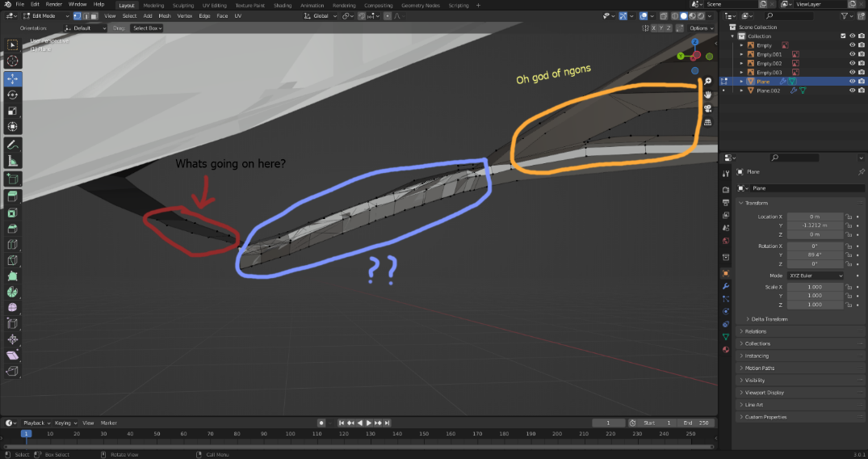Open the Render menu
This screenshot has width=868, height=459.
tap(54, 4)
